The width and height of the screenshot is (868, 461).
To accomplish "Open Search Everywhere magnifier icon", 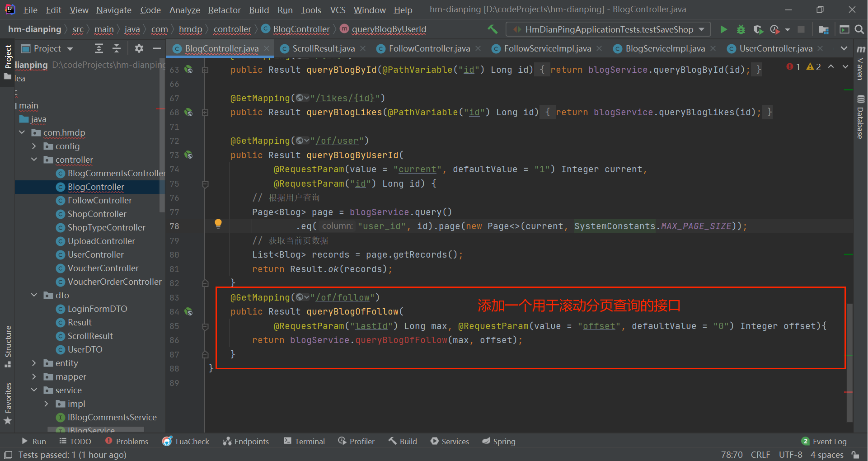I will point(859,29).
